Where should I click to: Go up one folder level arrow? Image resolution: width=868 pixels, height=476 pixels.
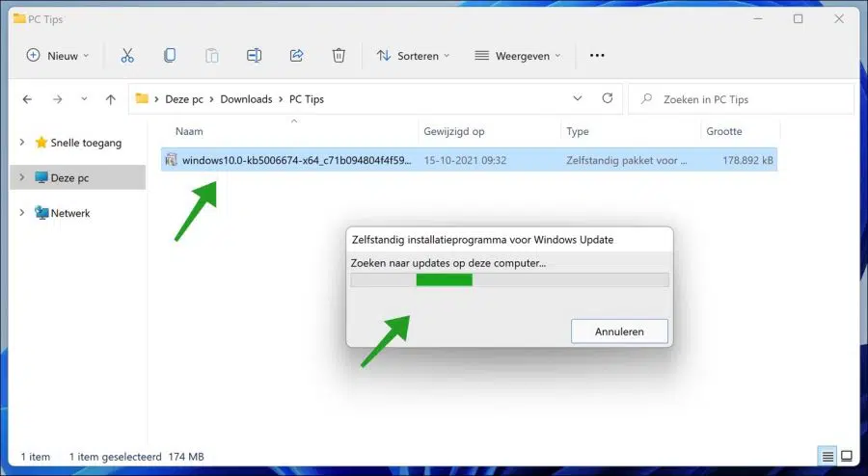tap(111, 99)
